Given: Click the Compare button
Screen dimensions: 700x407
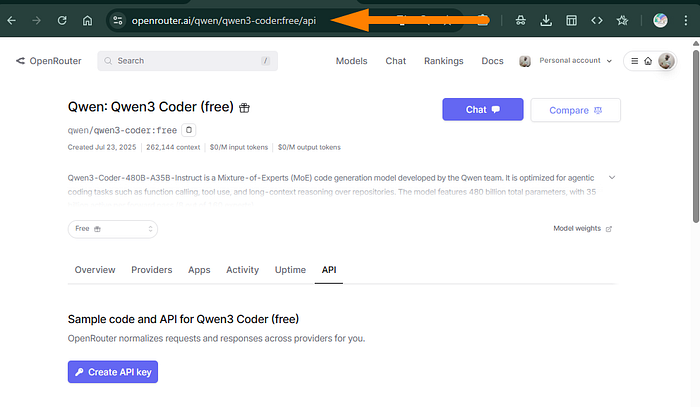Looking at the screenshot, I should pos(575,110).
